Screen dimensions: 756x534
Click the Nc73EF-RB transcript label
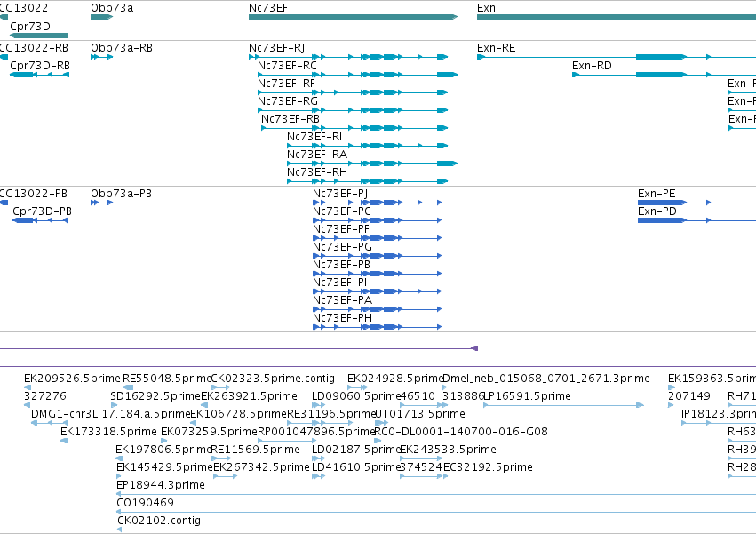coord(290,119)
